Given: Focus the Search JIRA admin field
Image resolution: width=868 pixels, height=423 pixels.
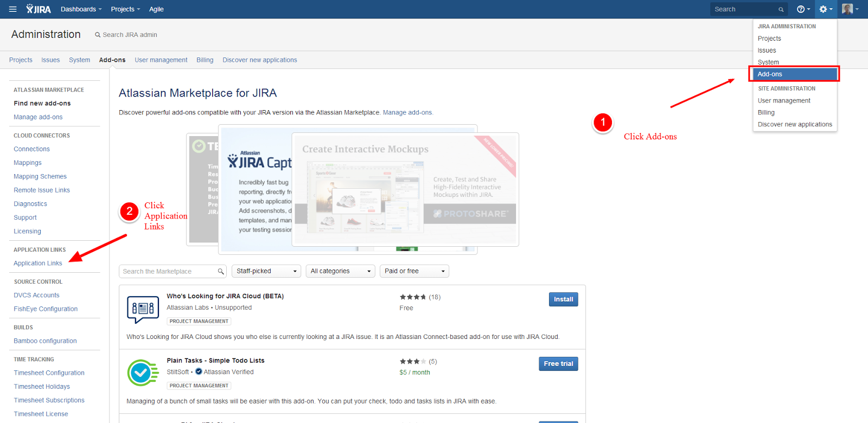Looking at the screenshot, I should coord(130,35).
